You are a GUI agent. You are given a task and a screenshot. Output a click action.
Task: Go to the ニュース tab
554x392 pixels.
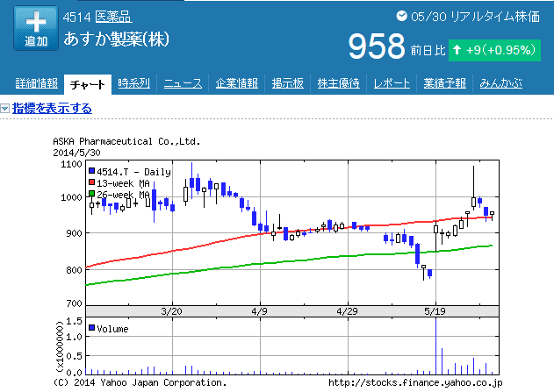click(183, 83)
